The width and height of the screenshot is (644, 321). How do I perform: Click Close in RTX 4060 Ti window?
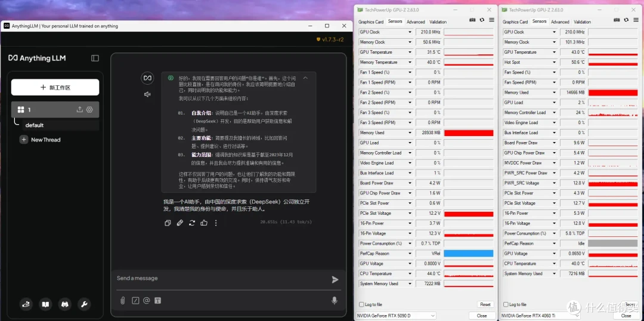pos(626,316)
